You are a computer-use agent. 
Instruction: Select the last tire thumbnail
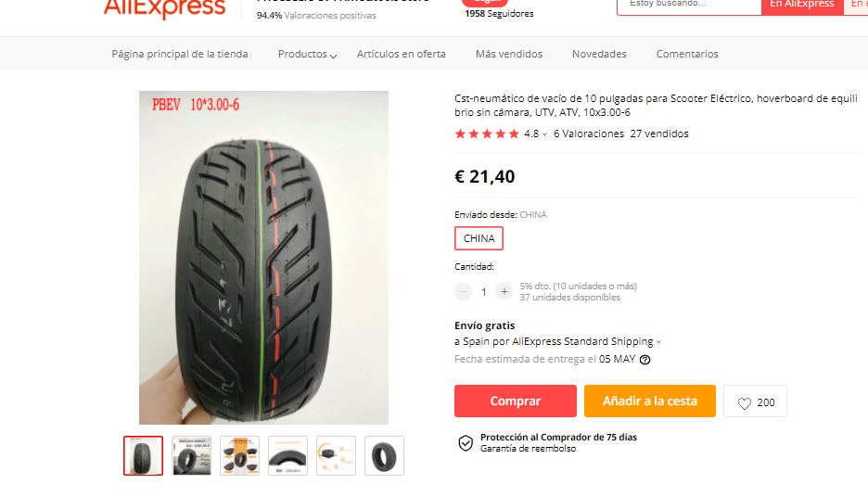click(x=384, y=456)
